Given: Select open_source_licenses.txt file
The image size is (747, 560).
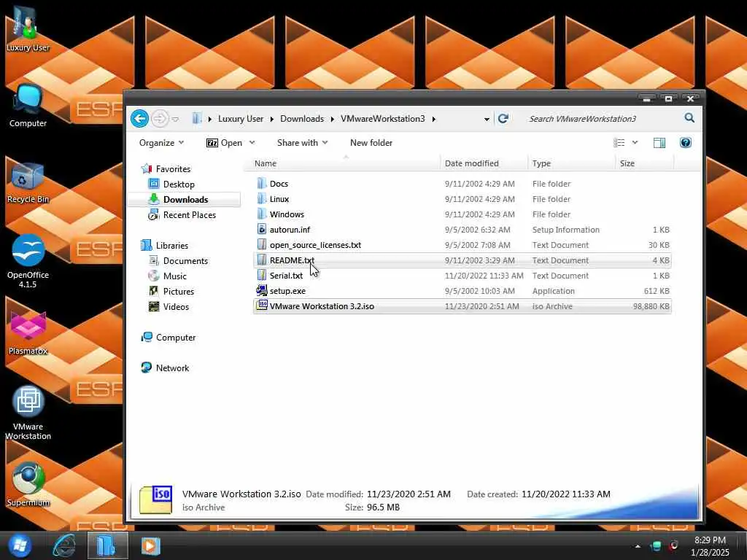Looking at the screenshot, I should pos(462,245).
